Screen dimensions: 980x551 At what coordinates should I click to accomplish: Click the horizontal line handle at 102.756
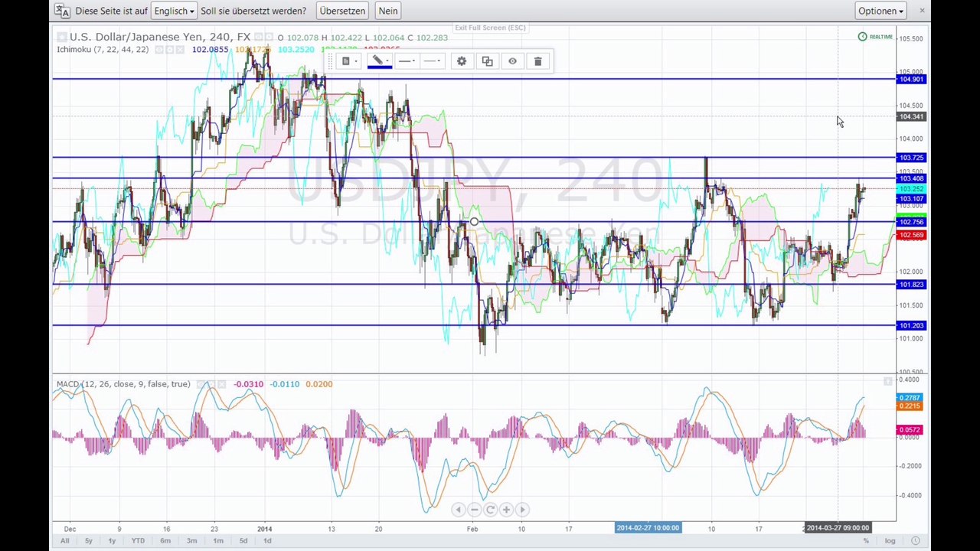pos(474,222)
